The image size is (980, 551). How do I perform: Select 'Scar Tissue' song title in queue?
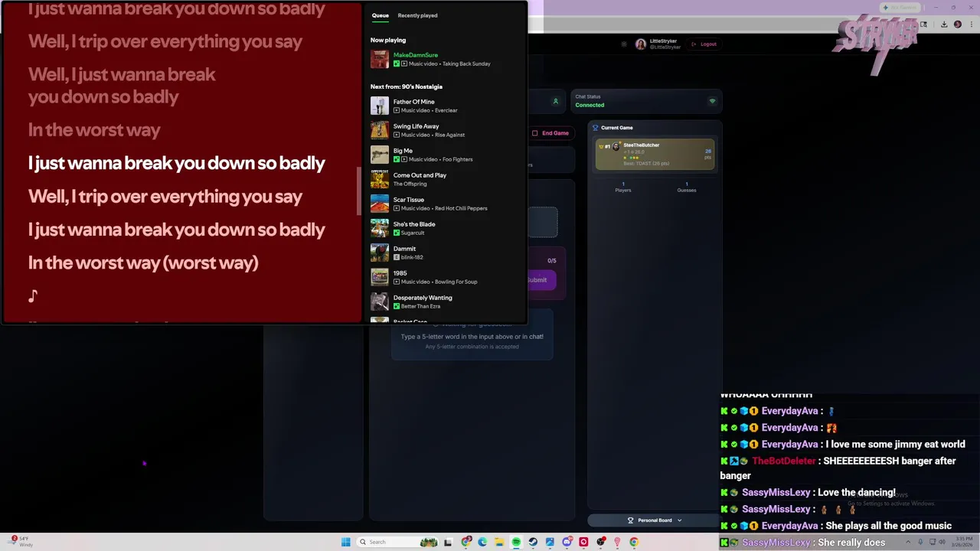point(408,200)
